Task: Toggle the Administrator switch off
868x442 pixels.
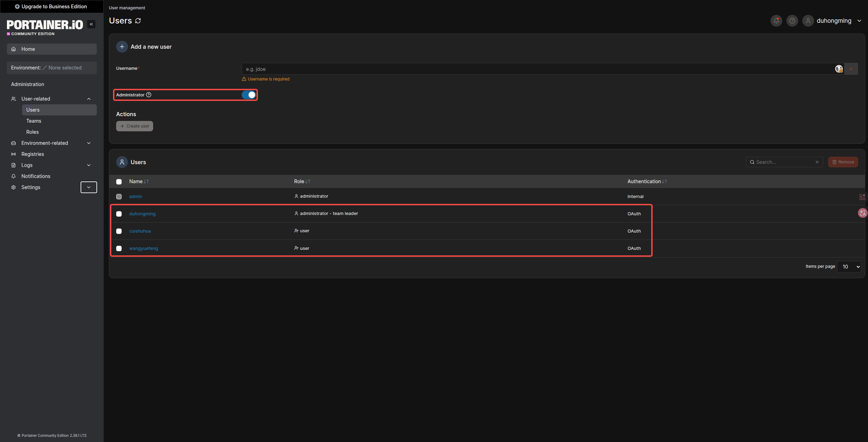Action: (249, 95)
